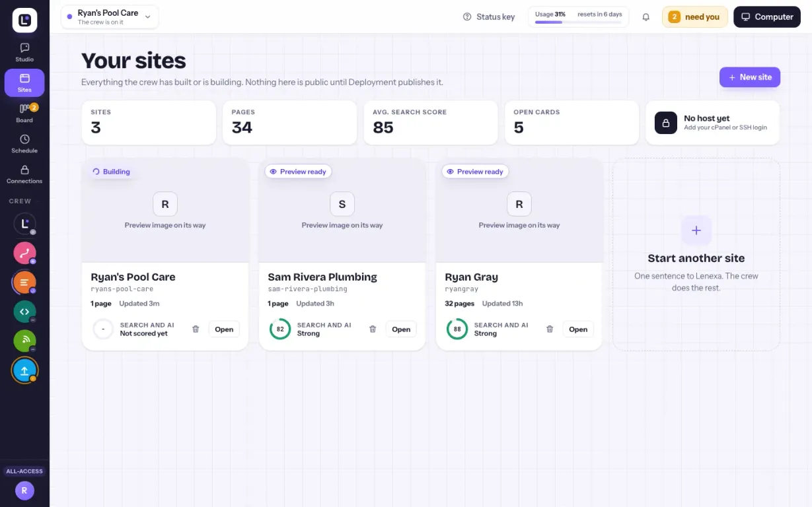Click Preview ready badge on Sam Rivera Plumbing

tap(298, 172)
